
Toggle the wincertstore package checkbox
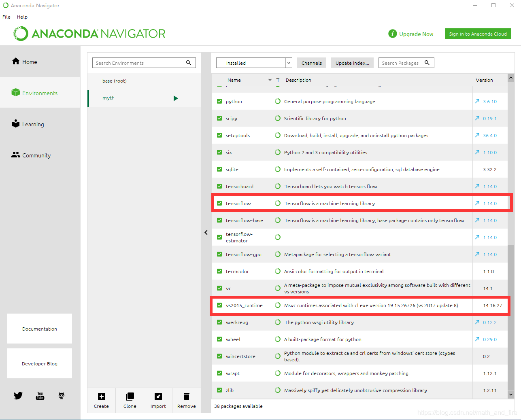pos(219,356)
